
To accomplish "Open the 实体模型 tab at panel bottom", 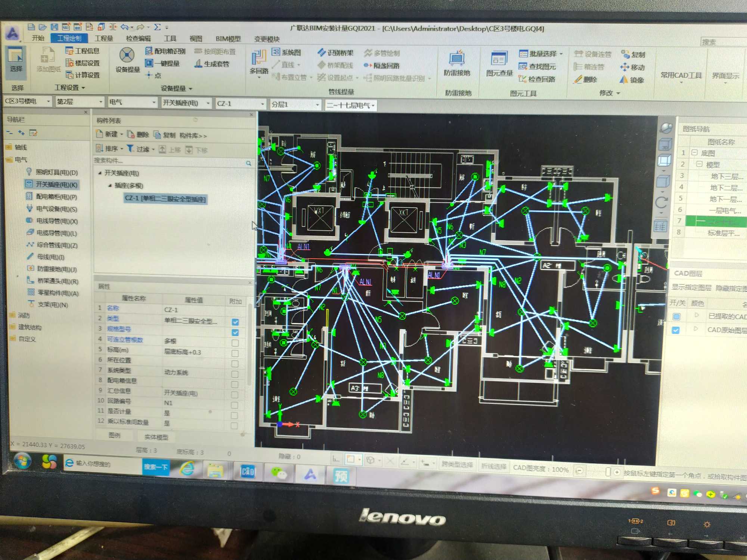I will (x=156, y=437).
